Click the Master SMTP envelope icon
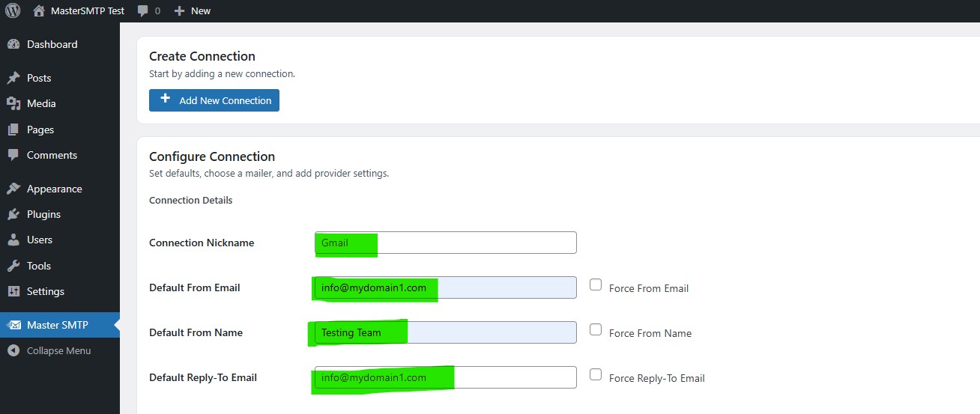Image resolution: width=980 pixels, height=414 pixels. point(14,325)
